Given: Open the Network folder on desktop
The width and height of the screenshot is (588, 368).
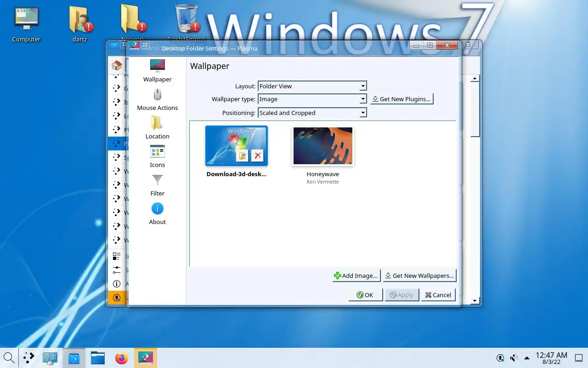Looking at the screenshot, I should (x=133, y=22).
